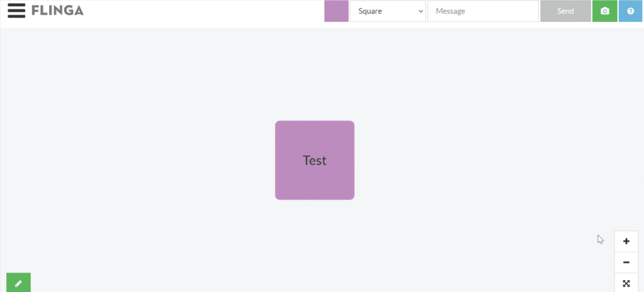The height and width of the screenshot is (292, 644).
Task: Open the purple note color picker
Action: [336, 11]
